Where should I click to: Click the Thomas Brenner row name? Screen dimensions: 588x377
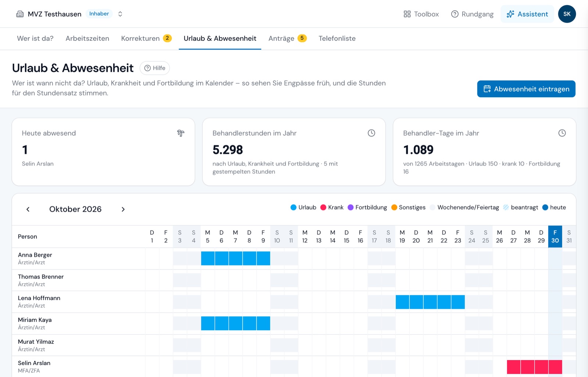pyautogui.click(x=41, y=277)
